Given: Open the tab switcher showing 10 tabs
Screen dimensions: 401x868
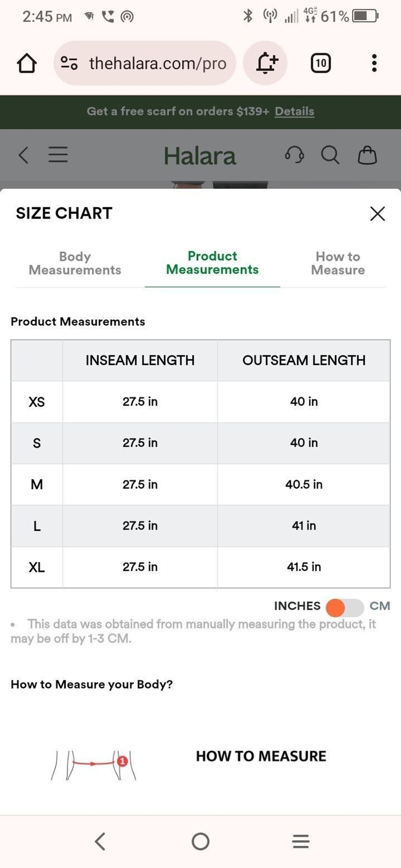Looking at the screenshot, I should pos(321,63).
